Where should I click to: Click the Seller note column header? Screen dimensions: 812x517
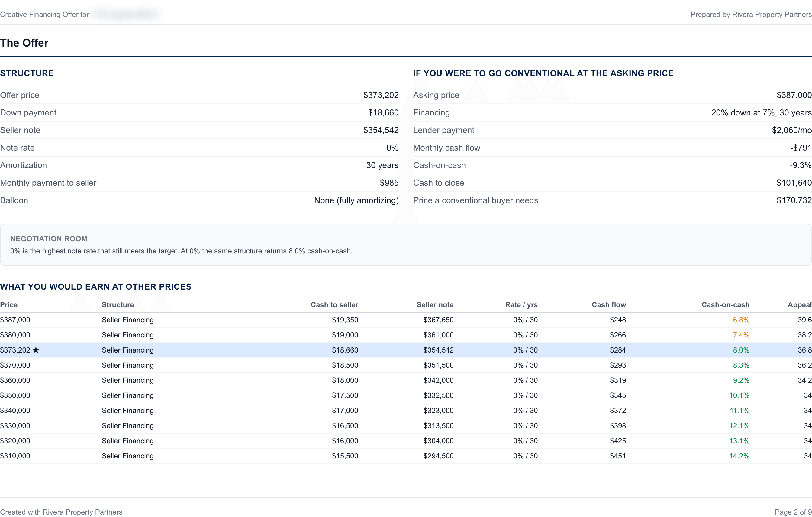tap(435, 305)
